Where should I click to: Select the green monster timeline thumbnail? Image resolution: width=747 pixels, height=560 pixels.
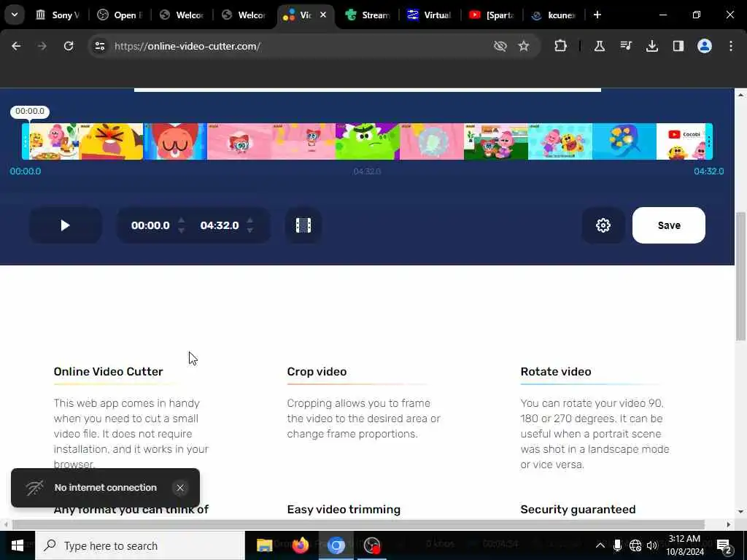368,141
